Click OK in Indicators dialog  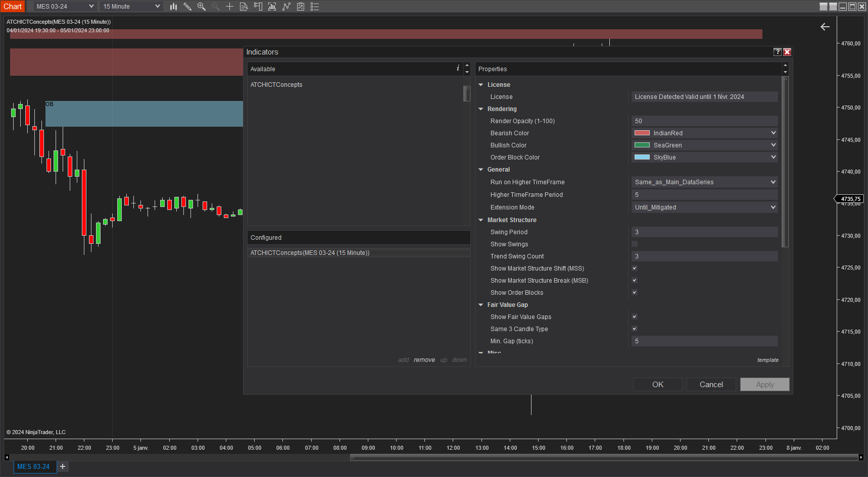point(658,385)
